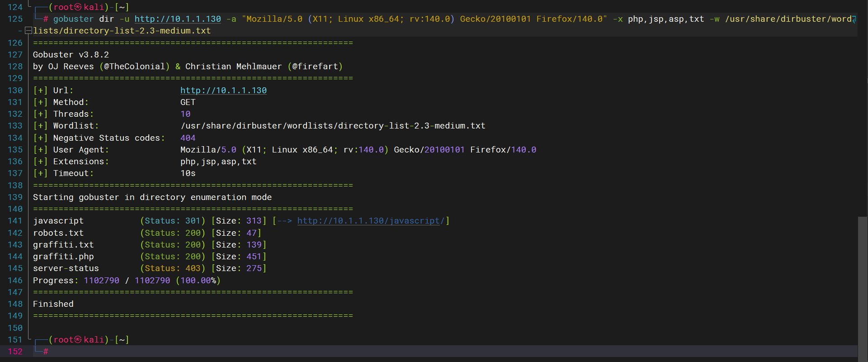Click the Finished message text
The height and width of the screenshot is (362, 868).
coord(53,304)
